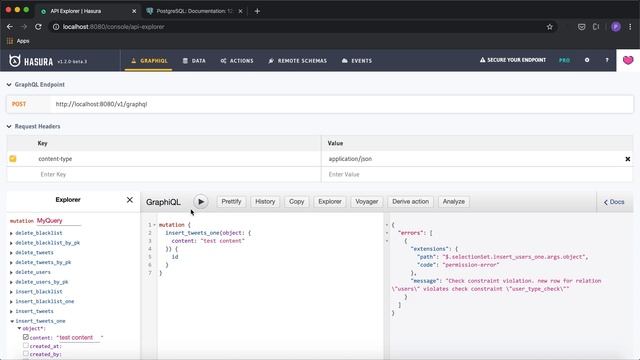Run the GraphiQL query with play button
640x360 pixels.
click(200, 202)
